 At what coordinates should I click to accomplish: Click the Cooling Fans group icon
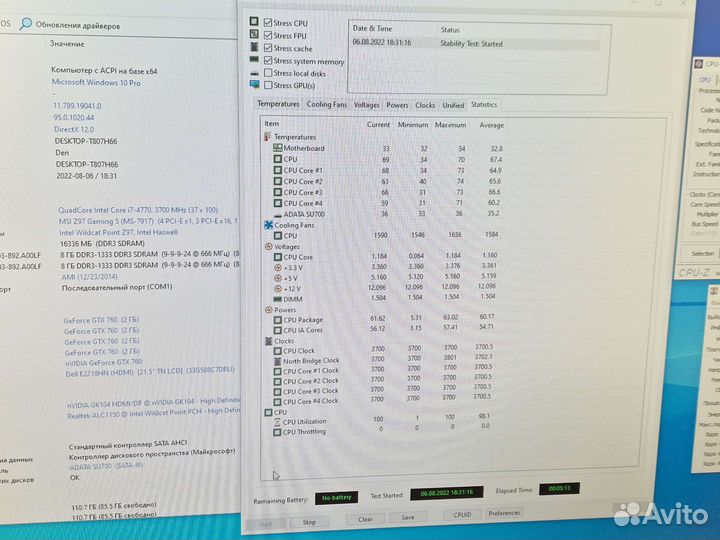[269, 225]
